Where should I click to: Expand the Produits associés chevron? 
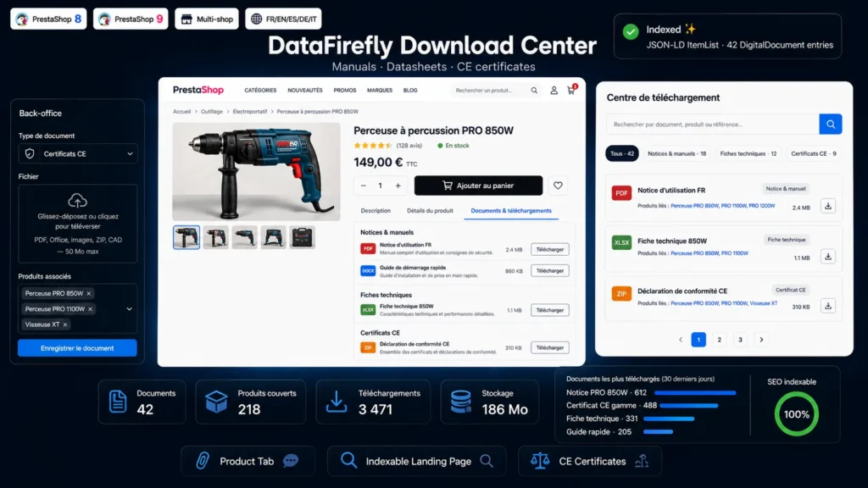coord(129,308)
